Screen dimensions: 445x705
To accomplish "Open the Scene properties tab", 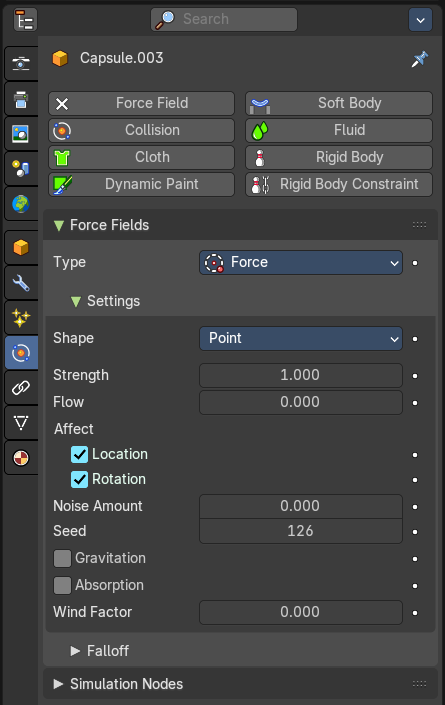I will [x=21, y=169].
